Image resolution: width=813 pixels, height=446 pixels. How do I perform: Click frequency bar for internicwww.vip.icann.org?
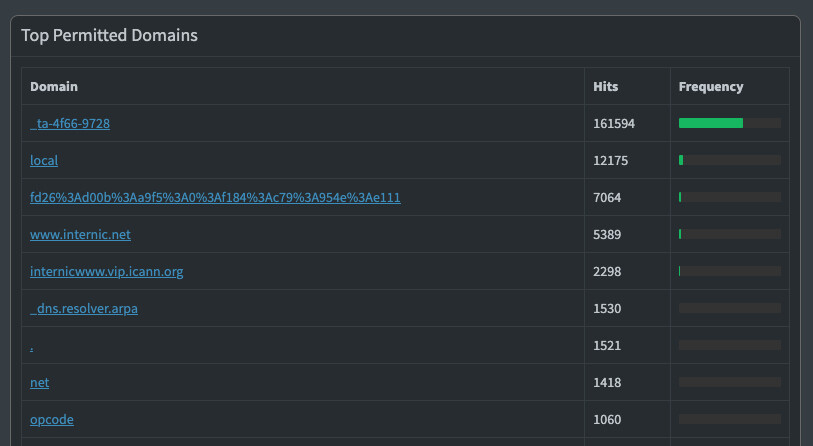tap(730, 271)
